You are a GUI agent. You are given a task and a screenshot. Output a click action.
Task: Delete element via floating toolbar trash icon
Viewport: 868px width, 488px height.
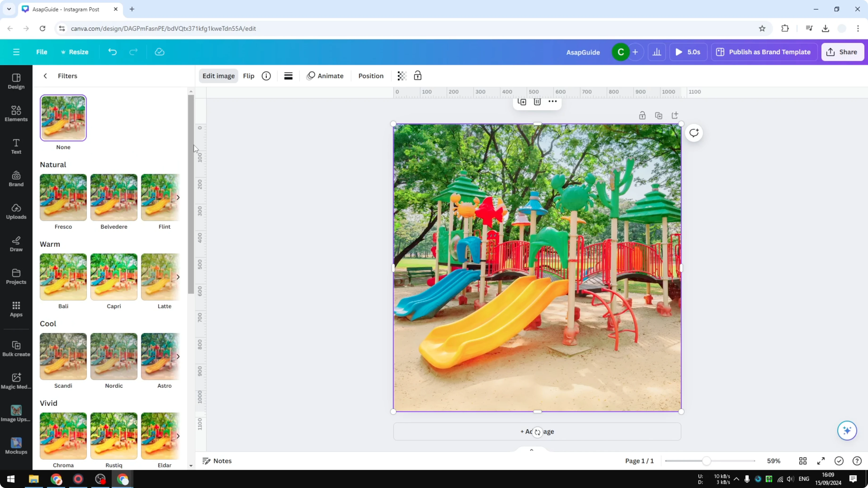coord(537,102)
